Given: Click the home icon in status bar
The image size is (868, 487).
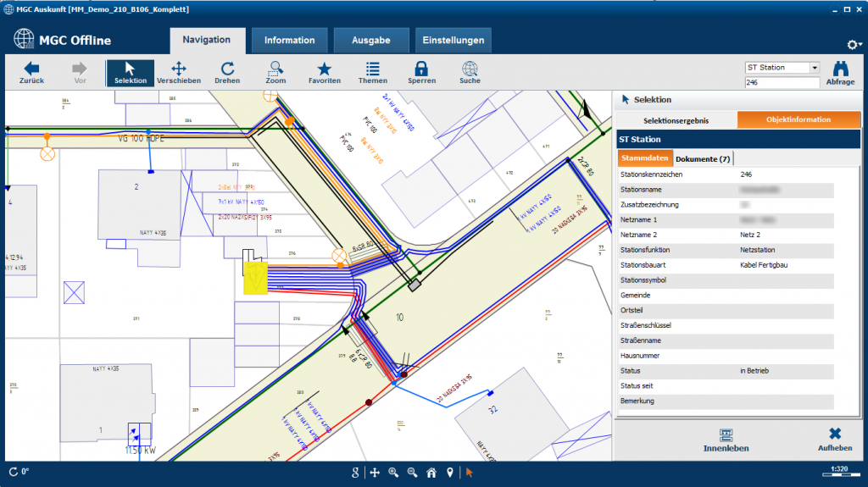Looking at the screenshot, I should click(x=431, y=473).
